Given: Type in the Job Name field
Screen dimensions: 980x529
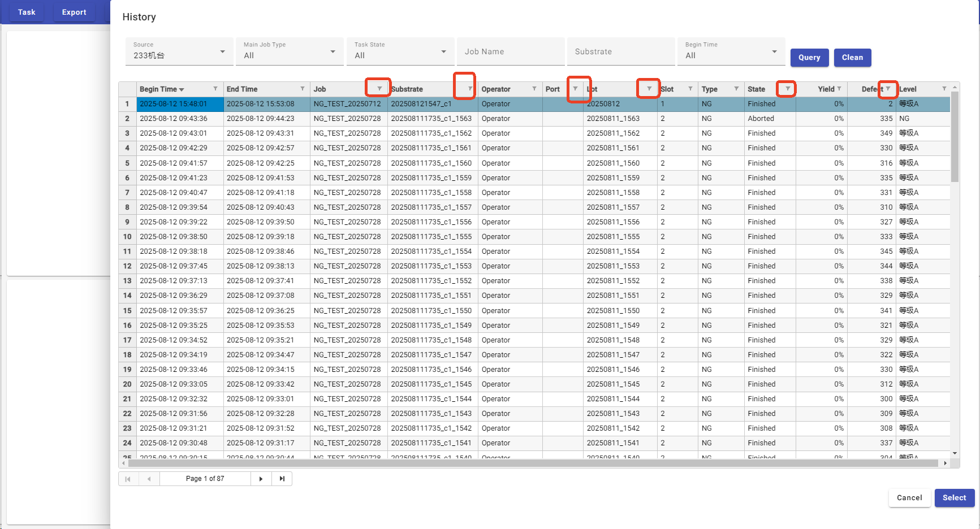Looking at the screenshot, I should pyautogui.click(x=510, y=52).
